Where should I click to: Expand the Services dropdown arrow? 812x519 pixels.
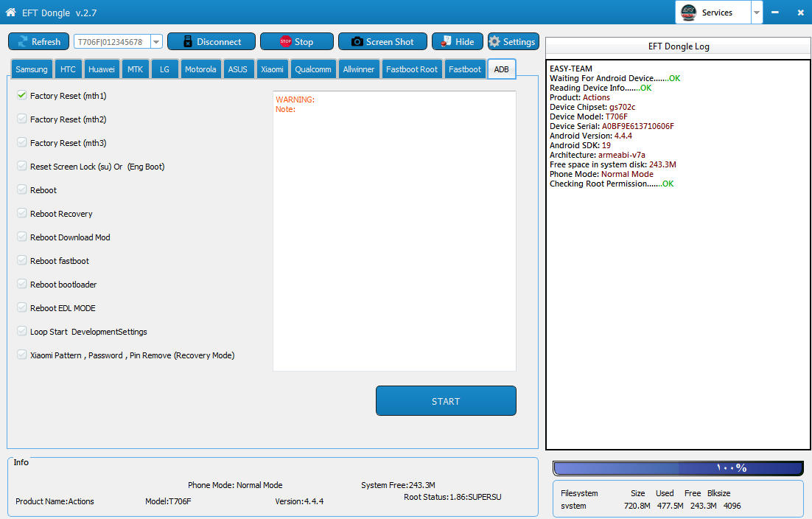[x=757, y=13]
